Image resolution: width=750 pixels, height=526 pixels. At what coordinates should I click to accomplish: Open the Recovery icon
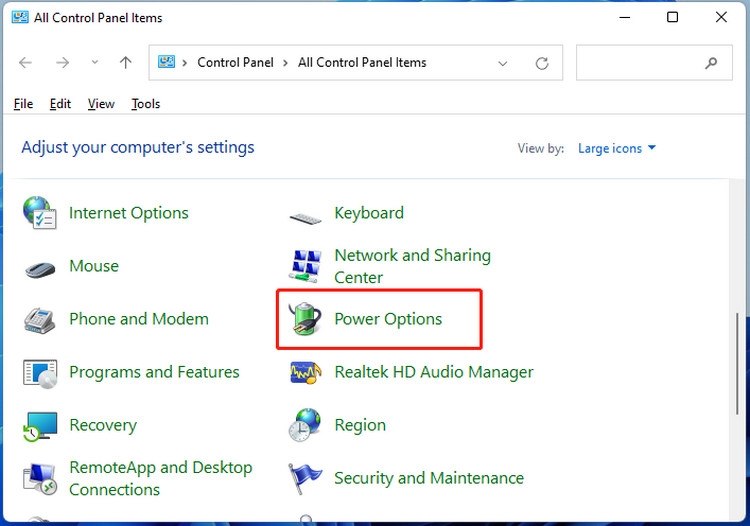(40, 426)
